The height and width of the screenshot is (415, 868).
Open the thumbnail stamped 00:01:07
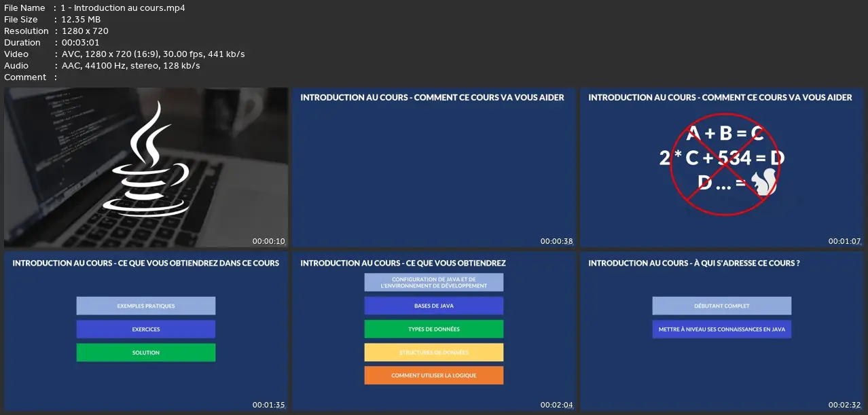click(722, 167)
